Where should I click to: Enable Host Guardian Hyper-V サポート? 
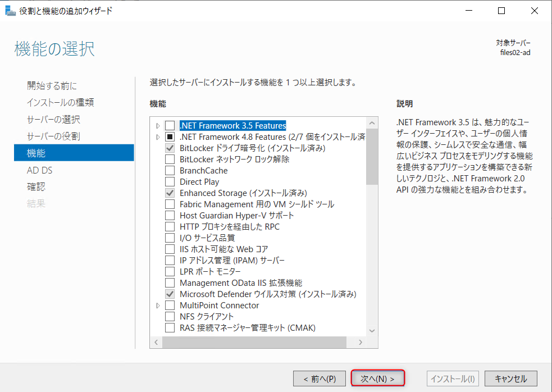(169, 215)
